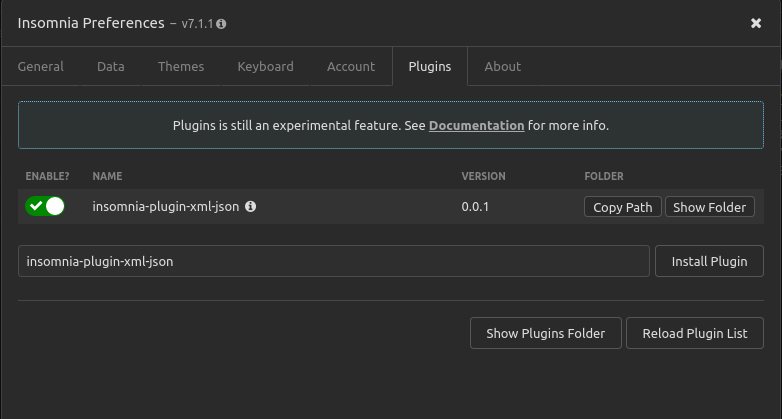782x419 pixels.
Task: Switch to the Data tab
Action: coord(111,66)
